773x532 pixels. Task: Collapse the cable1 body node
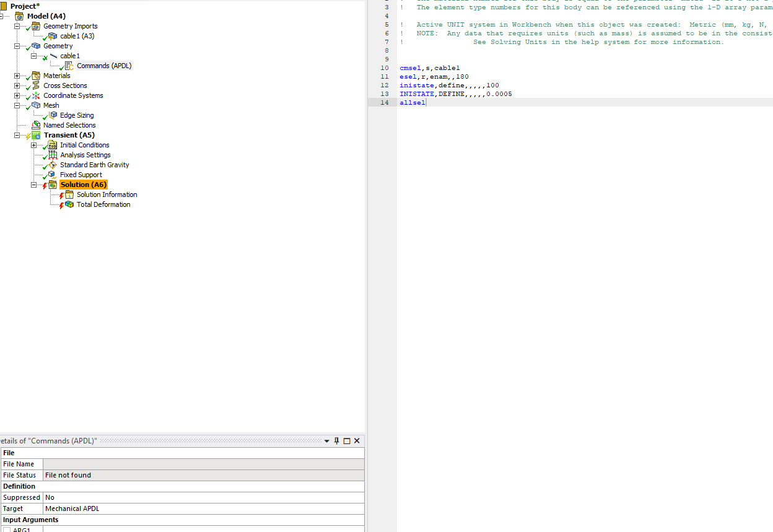click(34, 56)
